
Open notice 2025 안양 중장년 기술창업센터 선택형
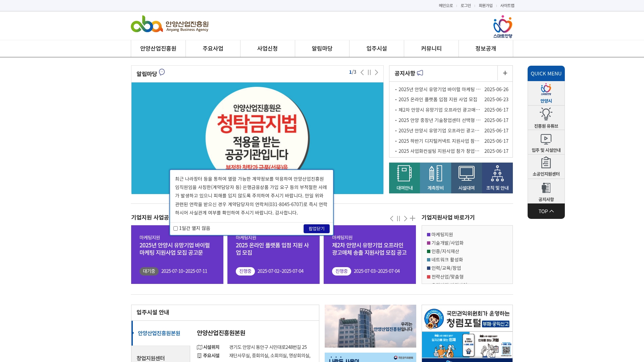pyautogui.click(x=439, y=120)
